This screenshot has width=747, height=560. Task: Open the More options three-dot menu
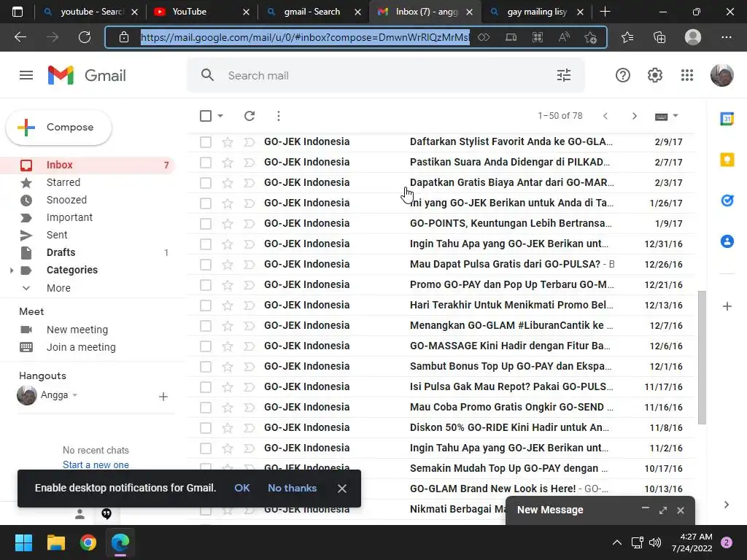pyautogui.click(x=278, y=116)
